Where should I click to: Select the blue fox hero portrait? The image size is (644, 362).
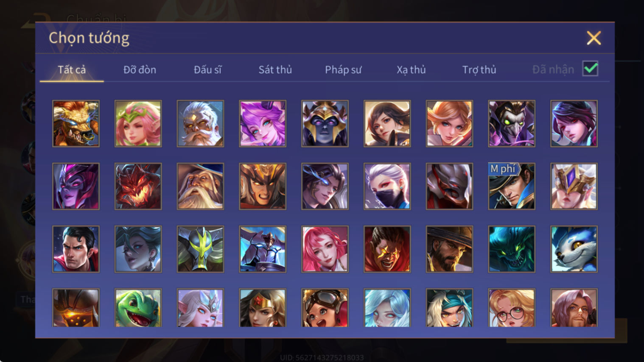[x=574, y=249]
